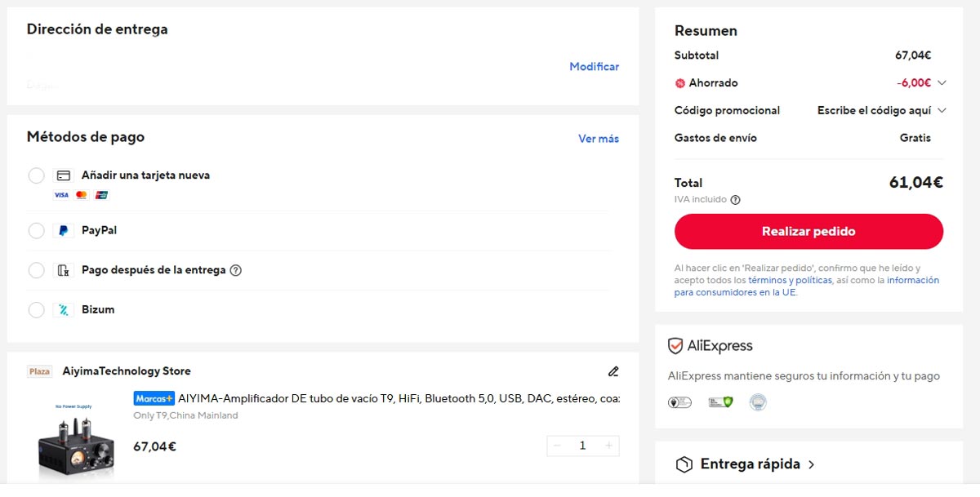Viewport: 980px width, 497px height.
Task: Click the red Ahorrado discount icon
Action: tap(680, 83)
